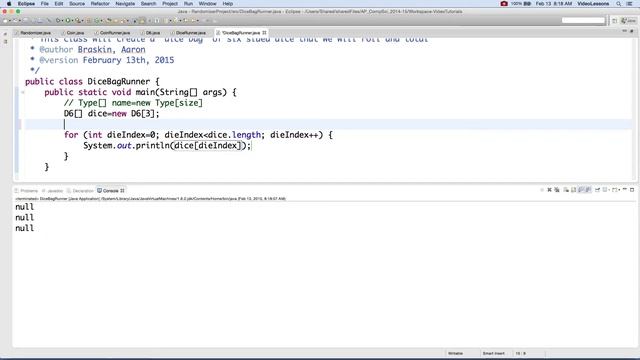The image size is (640, 360).
Task: Click the Quick Access search field
Action: click(x=583, y=20)
